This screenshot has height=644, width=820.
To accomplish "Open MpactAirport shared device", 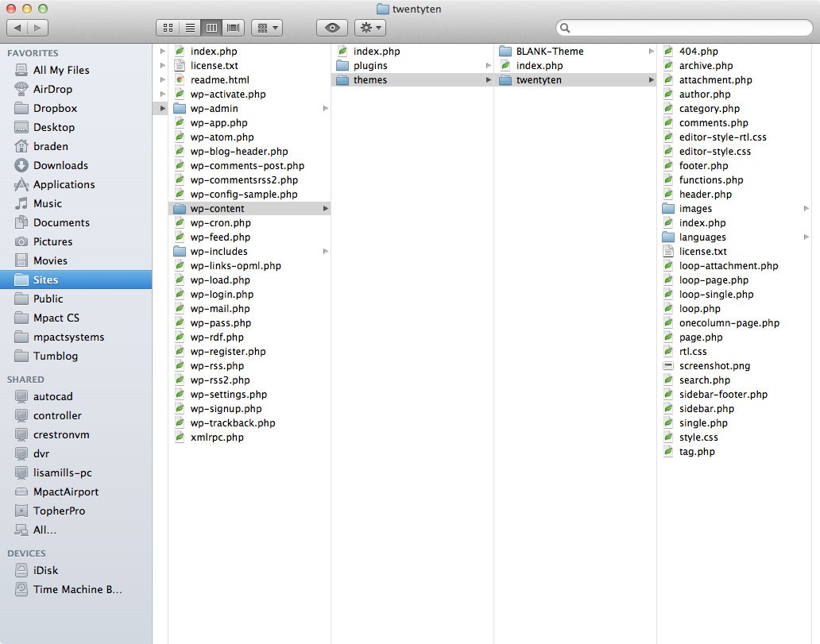I will click(75, 492).
